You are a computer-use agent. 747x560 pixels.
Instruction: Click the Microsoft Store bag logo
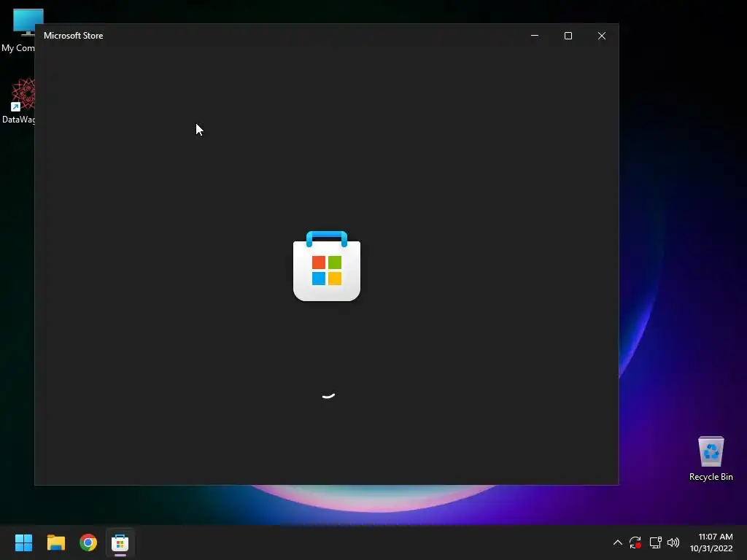pyautogui.click(x=327, y=266)
